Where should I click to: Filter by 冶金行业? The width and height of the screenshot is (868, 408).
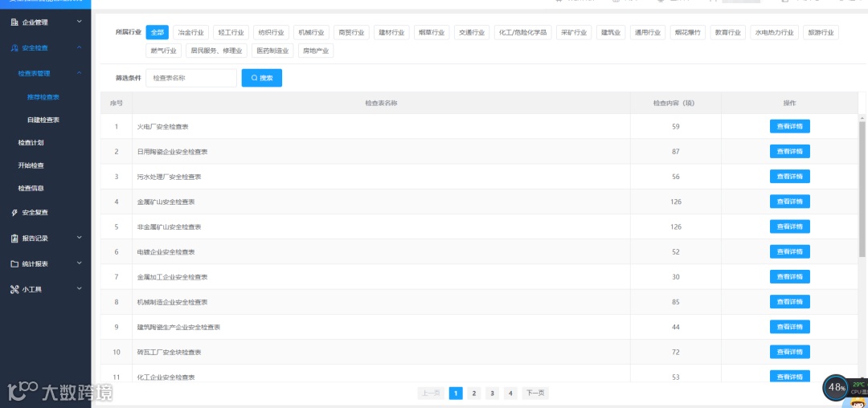coord(191,33)
